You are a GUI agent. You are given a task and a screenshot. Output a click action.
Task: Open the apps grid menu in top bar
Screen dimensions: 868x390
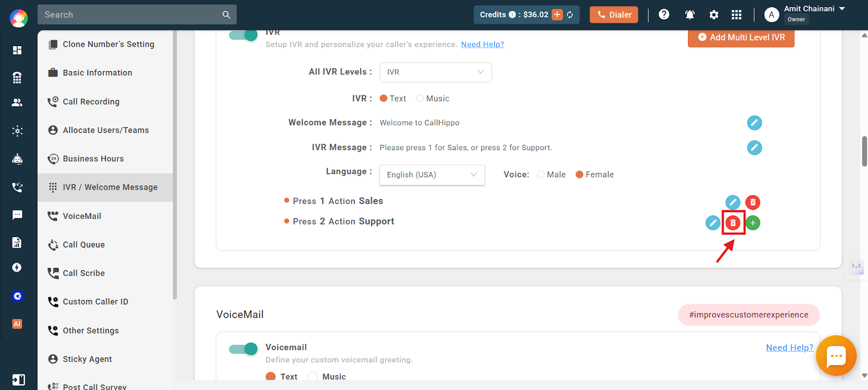pyautogui.click(x=736, y=15)
